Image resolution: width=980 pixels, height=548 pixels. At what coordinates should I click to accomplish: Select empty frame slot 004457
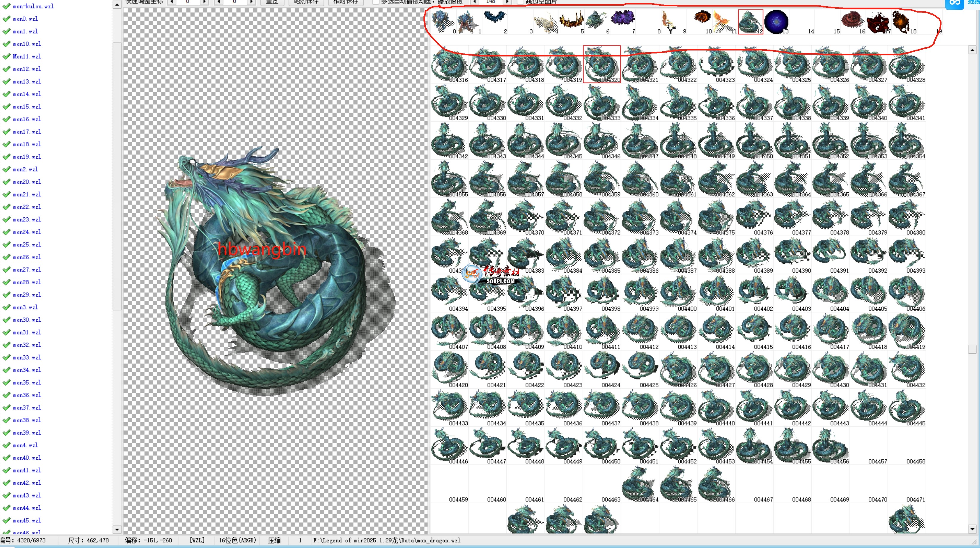[869, 446]
